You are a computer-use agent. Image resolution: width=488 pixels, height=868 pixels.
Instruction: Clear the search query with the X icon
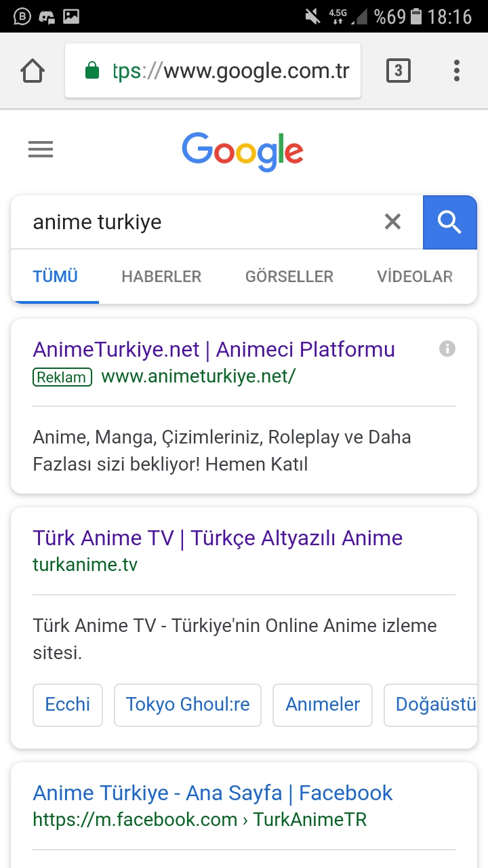coord(392,221)
